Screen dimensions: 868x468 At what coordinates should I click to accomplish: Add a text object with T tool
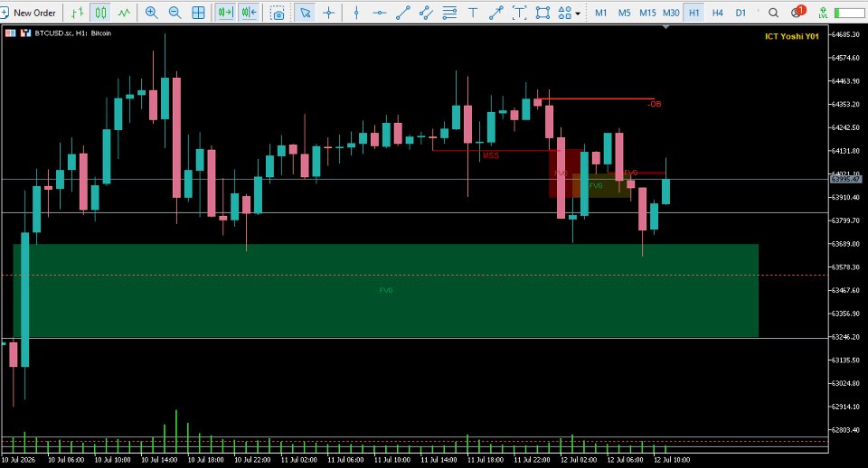[x=473, y=13]
